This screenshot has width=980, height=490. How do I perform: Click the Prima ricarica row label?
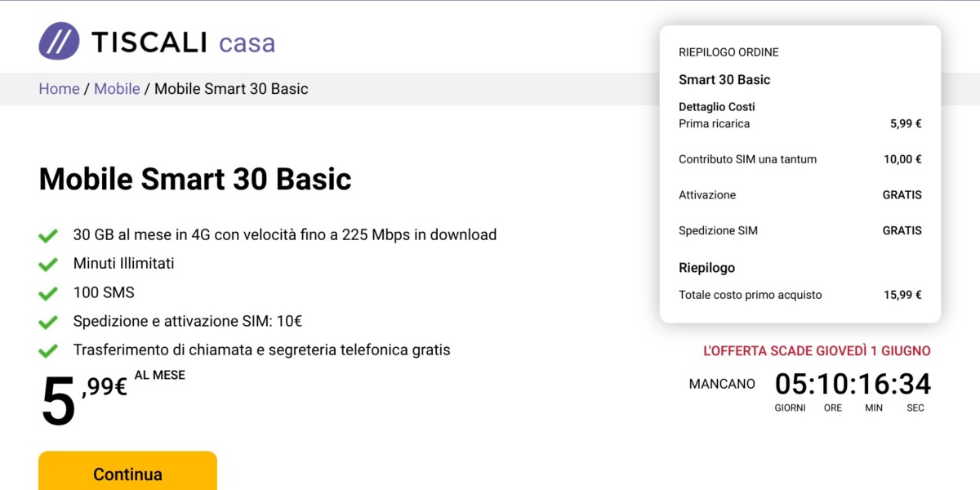(x=714, y=123)
